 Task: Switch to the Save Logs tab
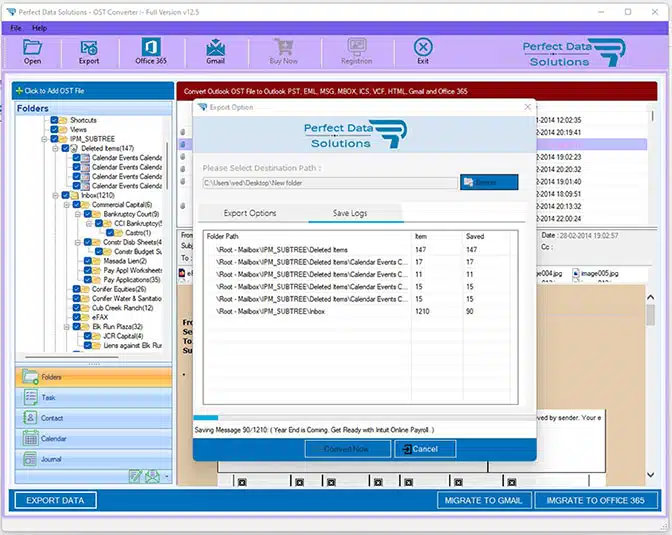pyautogui.click(x=350, y=213)
